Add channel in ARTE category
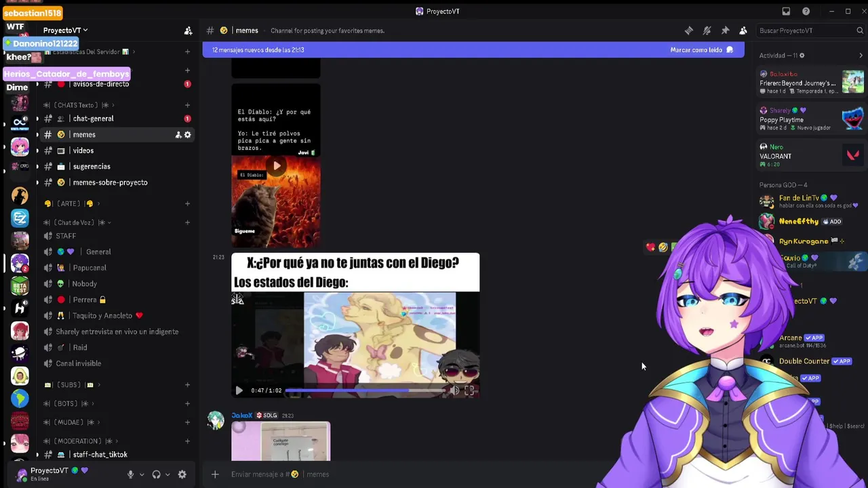The width and height of the screenshot is (868, 488). (x=187, y=203)
